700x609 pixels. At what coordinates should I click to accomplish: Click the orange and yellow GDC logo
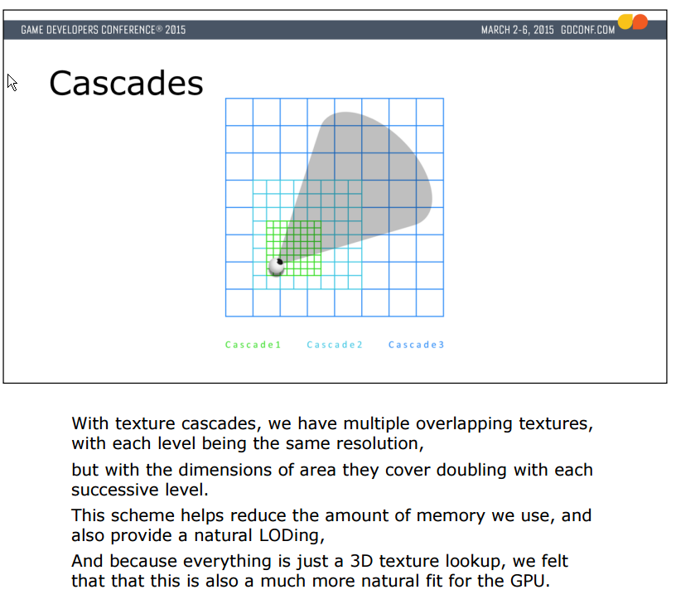click(633, 22)
